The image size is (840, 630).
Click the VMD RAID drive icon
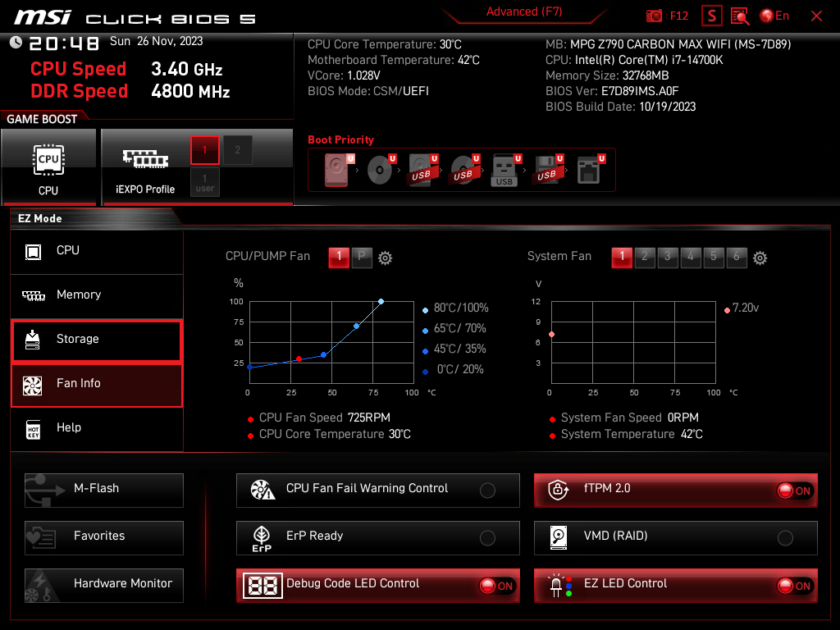click(x=558, y=538)
